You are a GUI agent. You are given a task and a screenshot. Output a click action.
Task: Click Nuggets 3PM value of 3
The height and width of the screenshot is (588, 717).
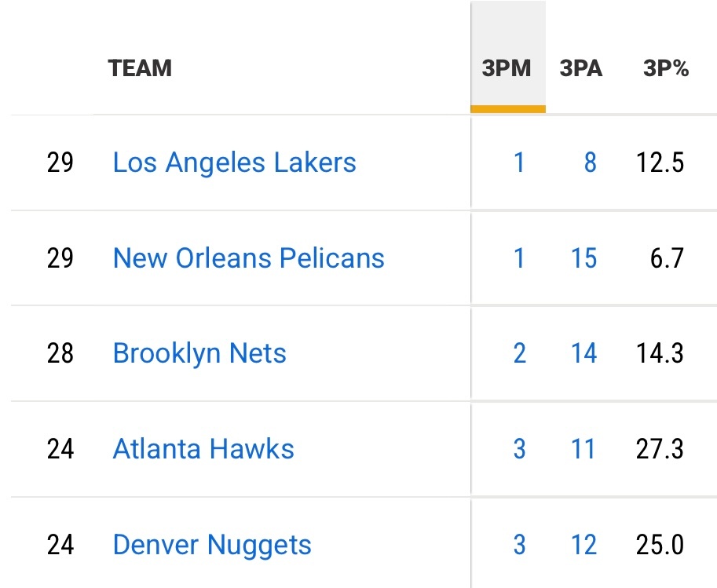pos(519,545)
